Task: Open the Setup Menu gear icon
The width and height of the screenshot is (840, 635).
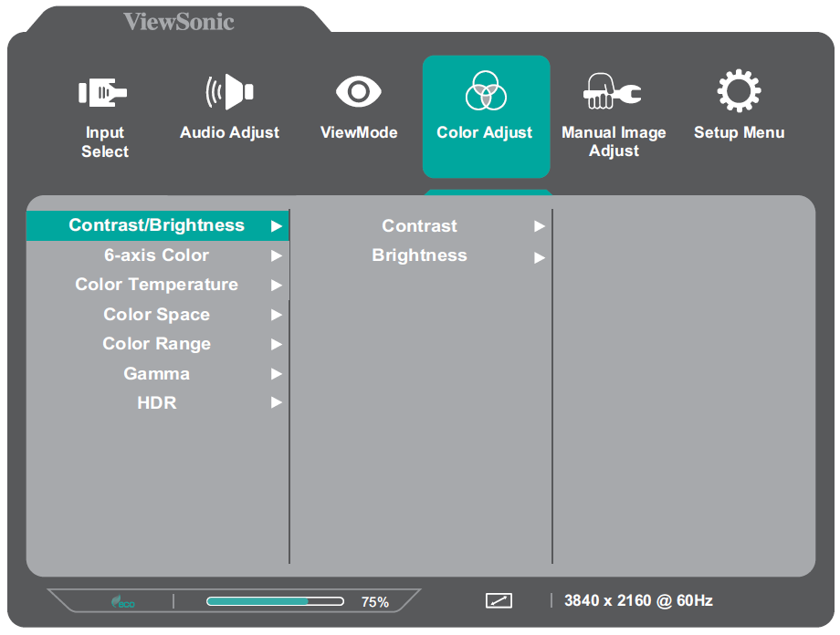Action: click(x=739, y=91)
